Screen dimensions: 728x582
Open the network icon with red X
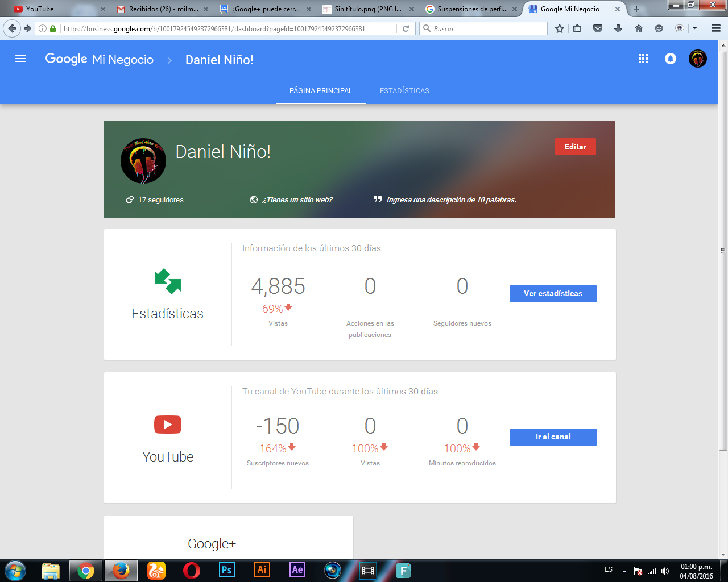638,571
